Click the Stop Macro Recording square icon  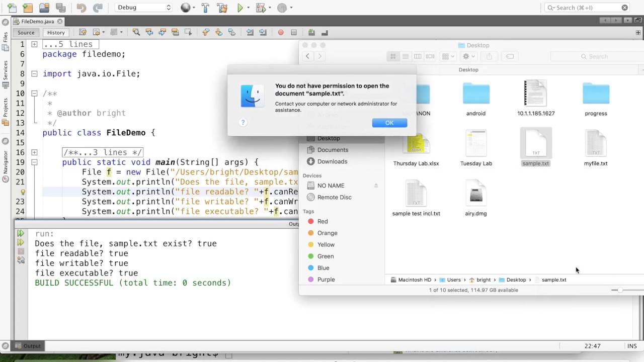294,32
